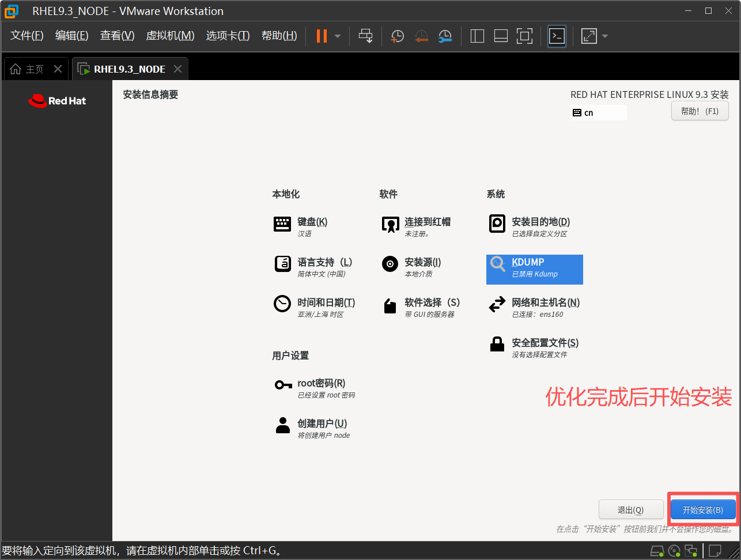Open 网络和主机名(N) network settings
Screen dimensions: 741x560
coord(534,308)
